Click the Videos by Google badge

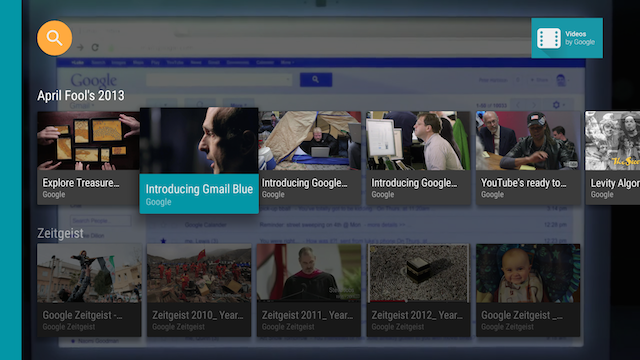coord(567,38)
